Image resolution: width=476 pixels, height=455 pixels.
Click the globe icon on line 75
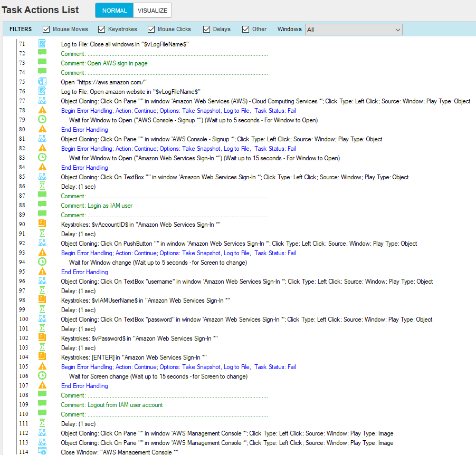(x=42, y=82)
